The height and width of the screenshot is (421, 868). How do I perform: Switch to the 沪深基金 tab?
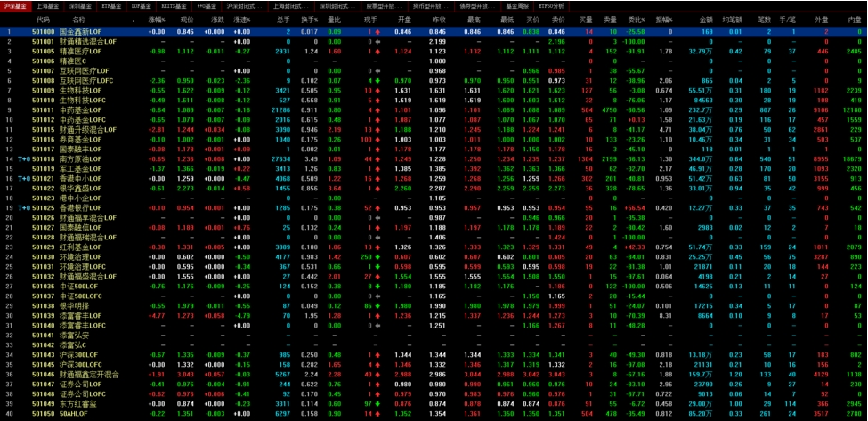[15, 6]
